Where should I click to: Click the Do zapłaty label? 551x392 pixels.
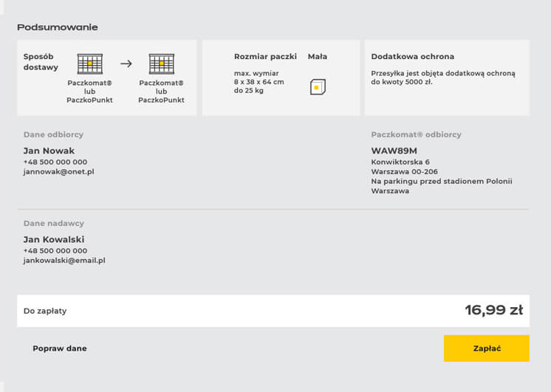point(45,311)
